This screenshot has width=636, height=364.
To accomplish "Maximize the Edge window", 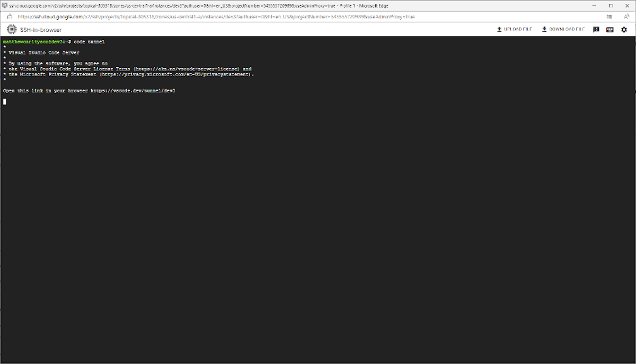I will (x=611, y=5).
